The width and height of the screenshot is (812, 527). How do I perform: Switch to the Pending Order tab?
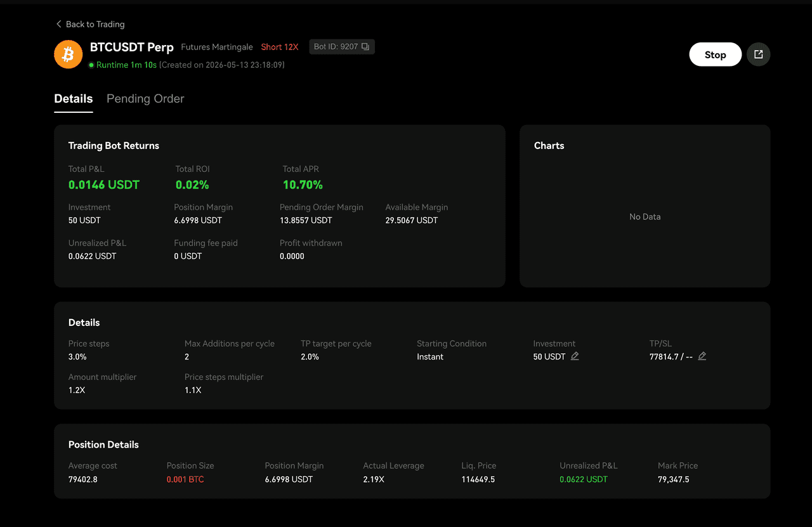(145, 99)
